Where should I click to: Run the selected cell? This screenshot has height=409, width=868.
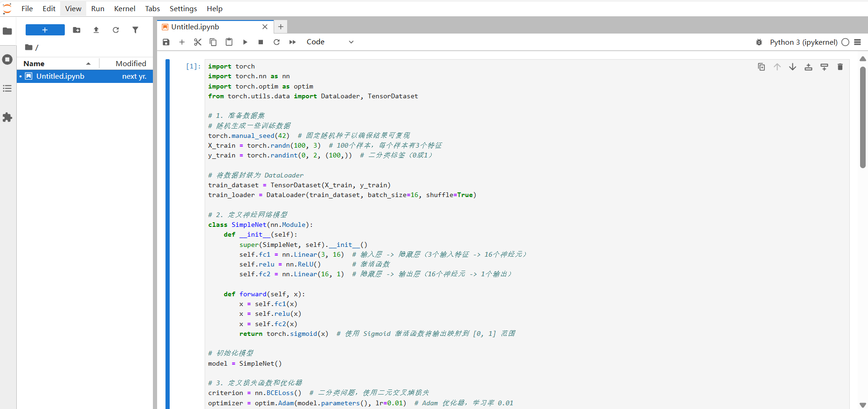[245, 42]
